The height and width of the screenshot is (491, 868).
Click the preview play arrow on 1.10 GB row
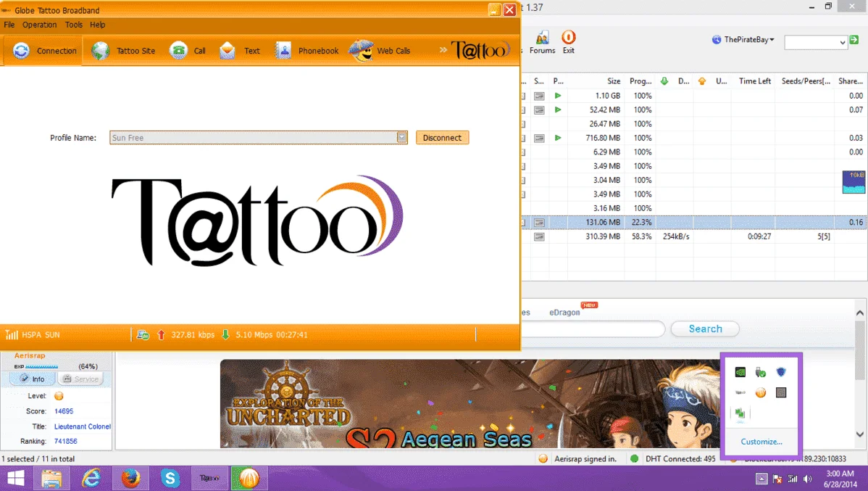pyautogui.click(x=558, y=95)
